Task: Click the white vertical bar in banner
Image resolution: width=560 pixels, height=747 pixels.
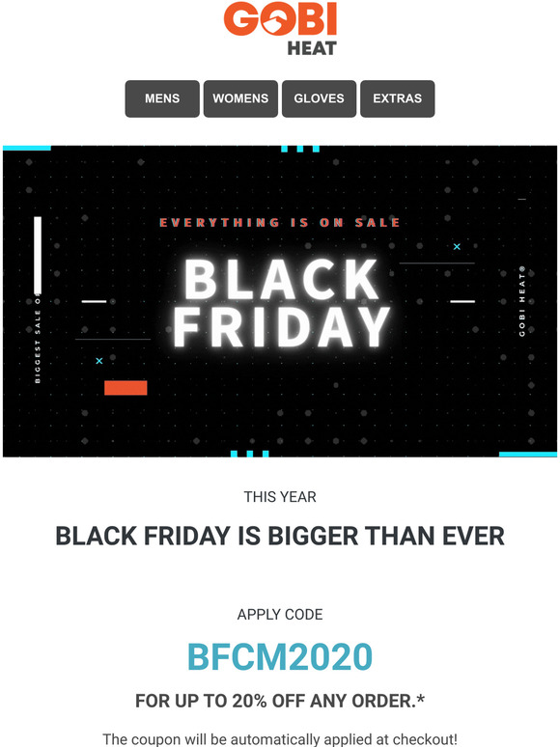Action: point(38,255)
